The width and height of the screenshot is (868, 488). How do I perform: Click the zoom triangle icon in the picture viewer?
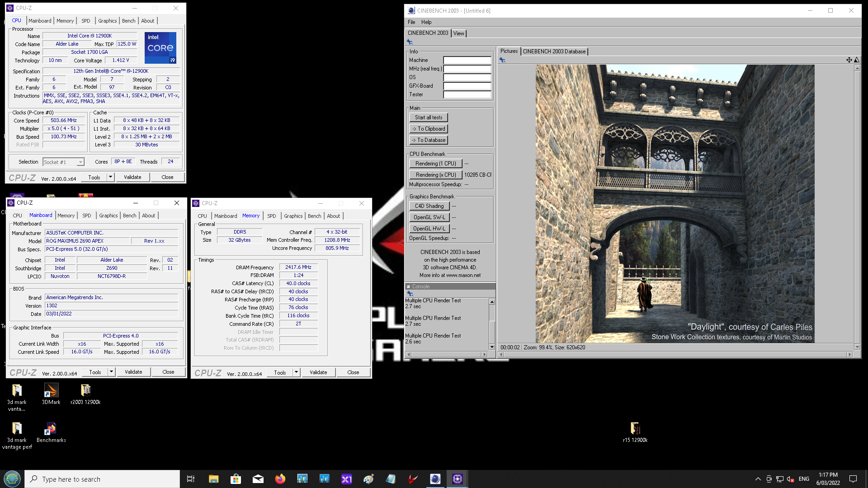[x=857, y=60]
